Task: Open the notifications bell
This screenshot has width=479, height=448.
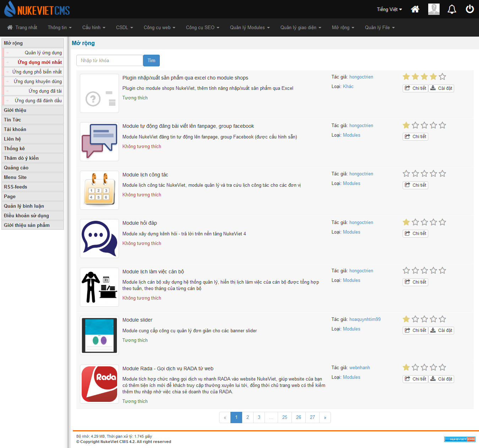Action: 452,9
